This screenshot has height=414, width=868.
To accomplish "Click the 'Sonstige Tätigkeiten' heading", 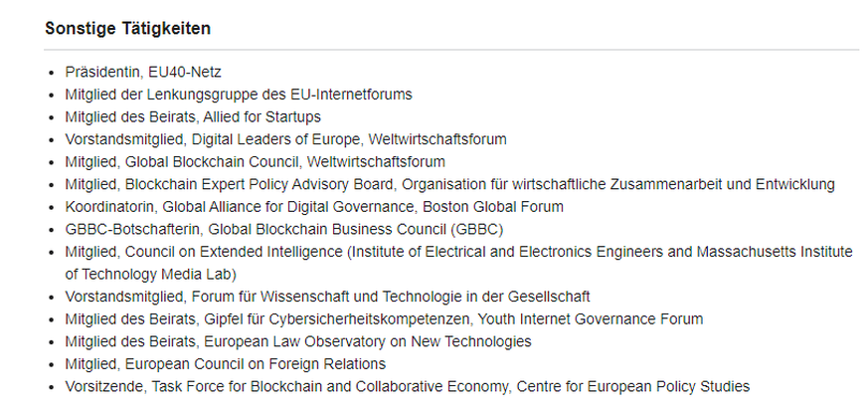I will pos(127,29).
